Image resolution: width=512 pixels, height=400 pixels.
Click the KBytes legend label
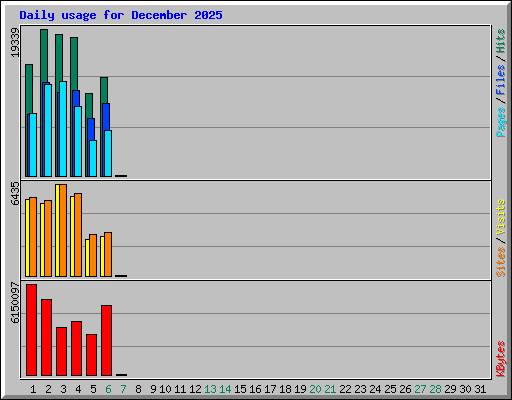[501, 359]
